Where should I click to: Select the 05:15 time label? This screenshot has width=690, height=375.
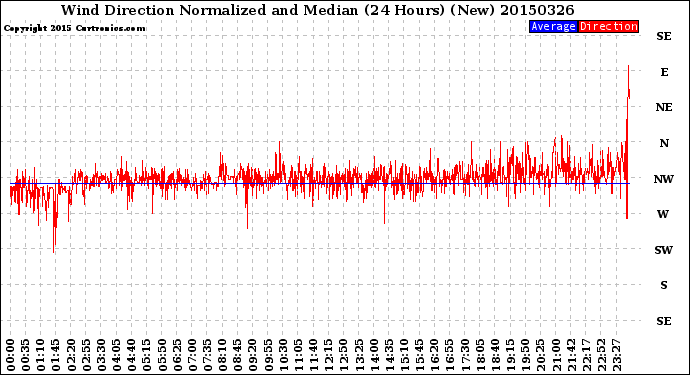tap(147, 355)
